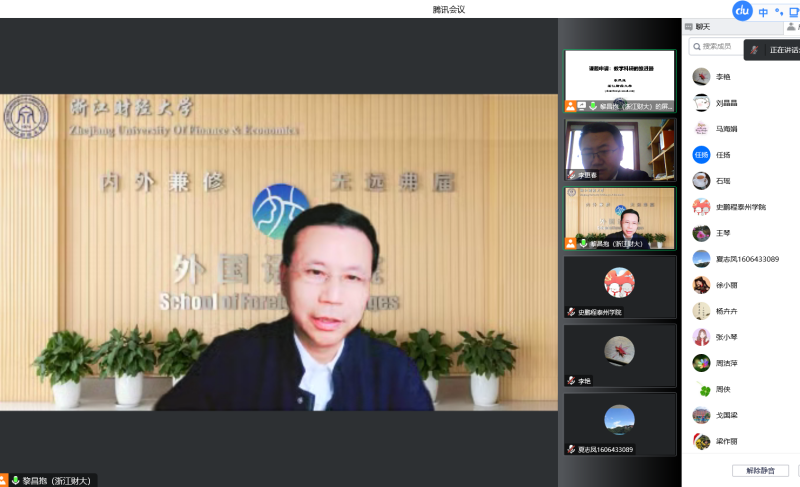Select 夏志凤1606433089 video tile
The image size is (800, 487).
(619, 423)
